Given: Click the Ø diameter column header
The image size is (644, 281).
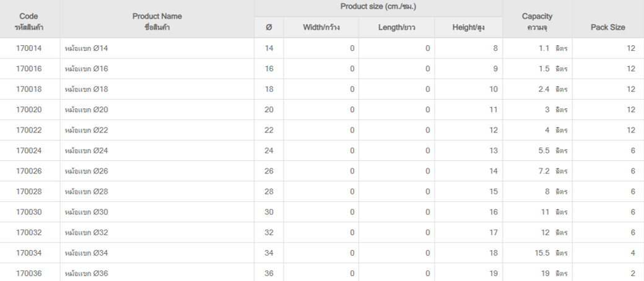Looking at the screenshot, I should (x=269, y=27).
